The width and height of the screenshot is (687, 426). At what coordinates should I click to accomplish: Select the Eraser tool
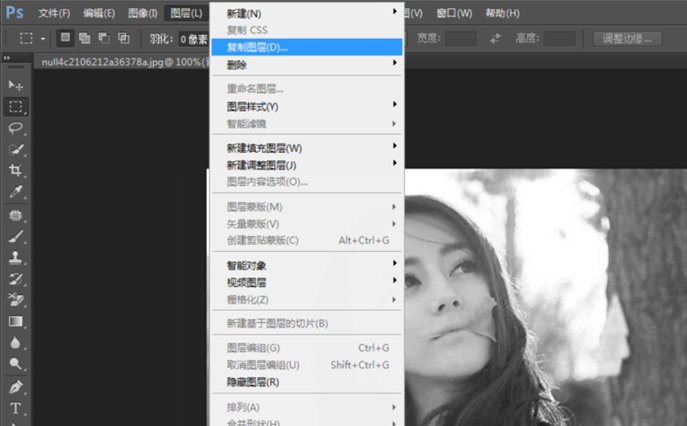[x=16, y=300]
